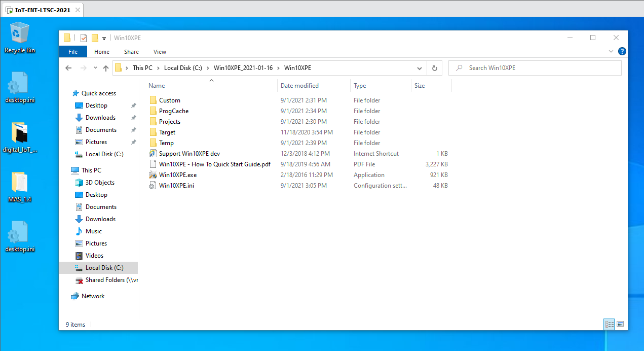644x351 pixels.
Task: Select the digital_IoT desktop folder icon
Action: pos(20,137)
